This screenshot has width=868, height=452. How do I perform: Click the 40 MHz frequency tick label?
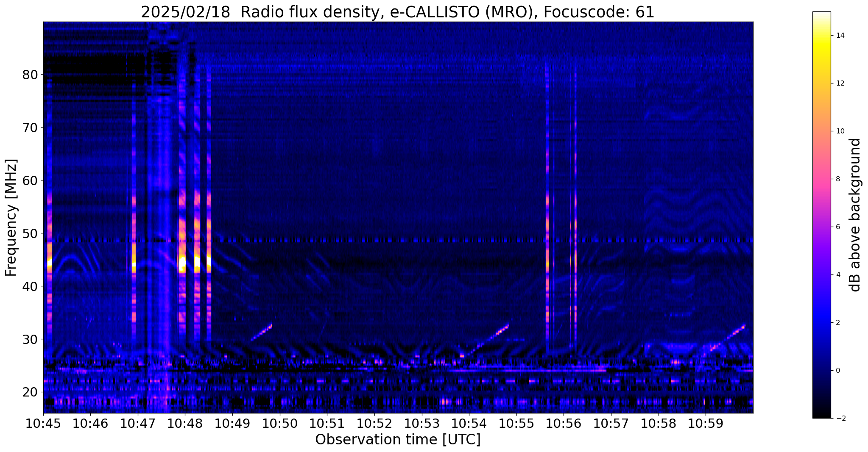(30, 286)
